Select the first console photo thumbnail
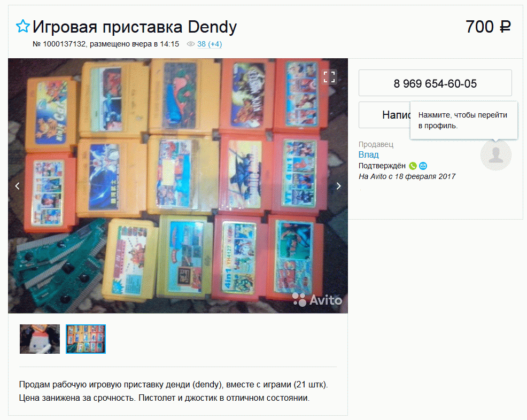Screen dimensions: 527x420 40,339
